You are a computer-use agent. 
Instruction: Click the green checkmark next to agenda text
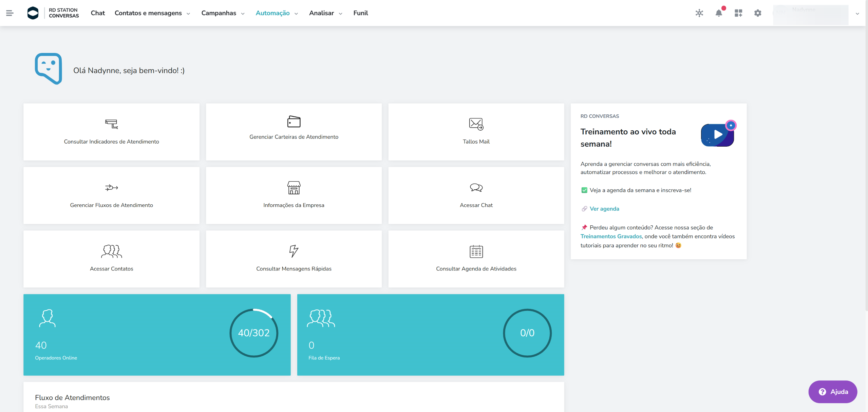pos(584,190)
